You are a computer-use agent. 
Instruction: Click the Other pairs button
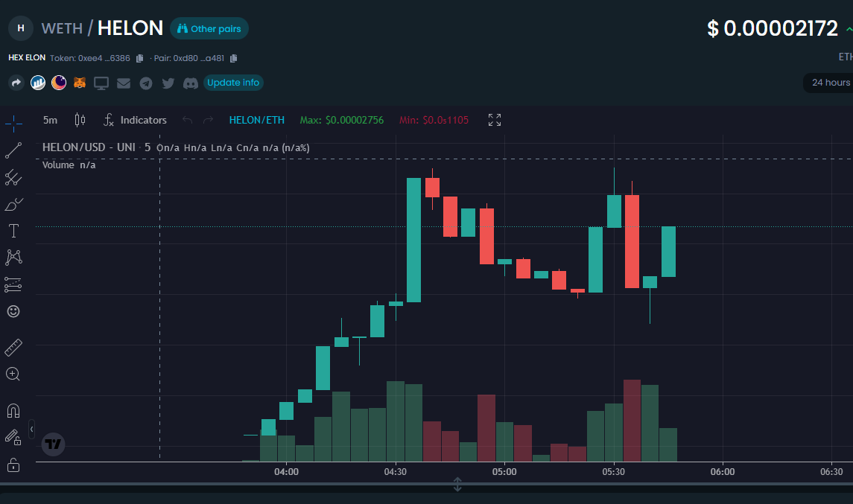click(x=209, y=29)
